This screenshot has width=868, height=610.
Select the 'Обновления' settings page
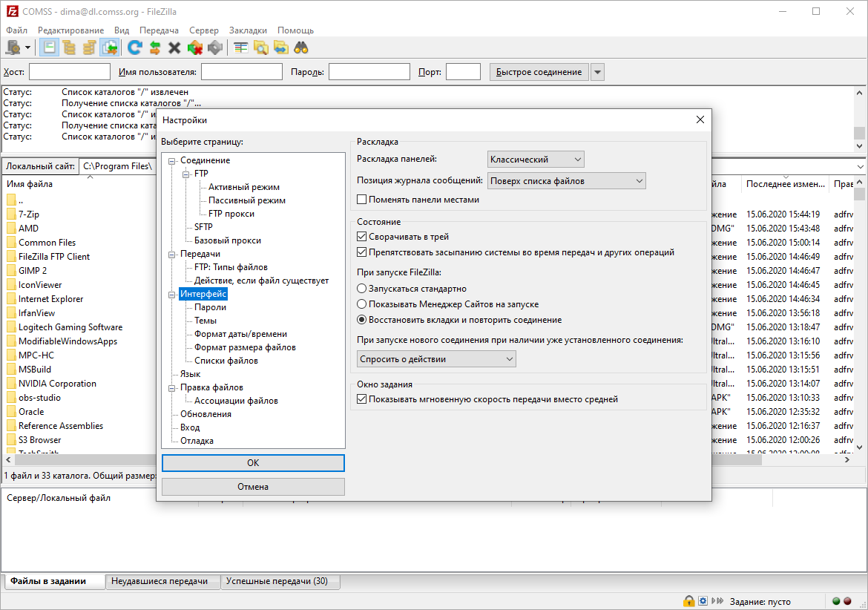click(206, 414)
